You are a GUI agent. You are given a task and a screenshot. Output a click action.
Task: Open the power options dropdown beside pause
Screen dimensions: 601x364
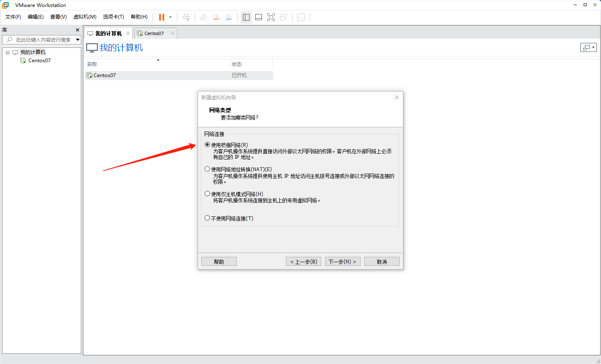(x=170, y=17)
